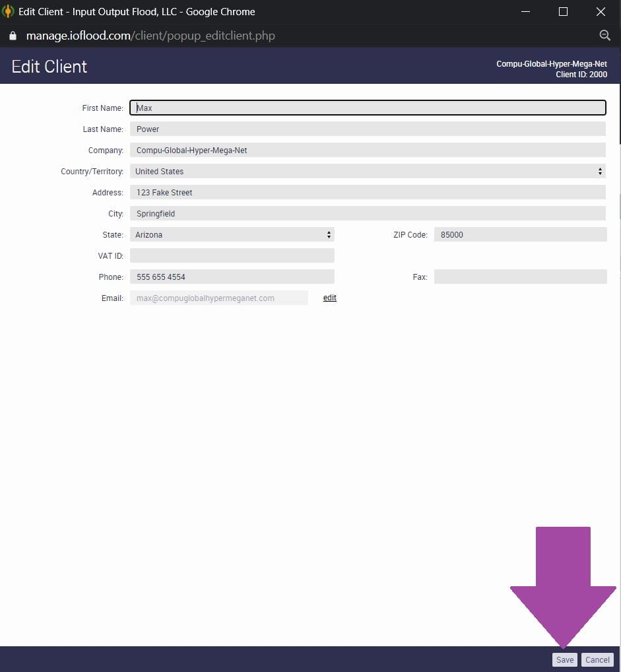This screenshot has width=621, height=672.
Task: Select the City field
Action: (368, 213)
